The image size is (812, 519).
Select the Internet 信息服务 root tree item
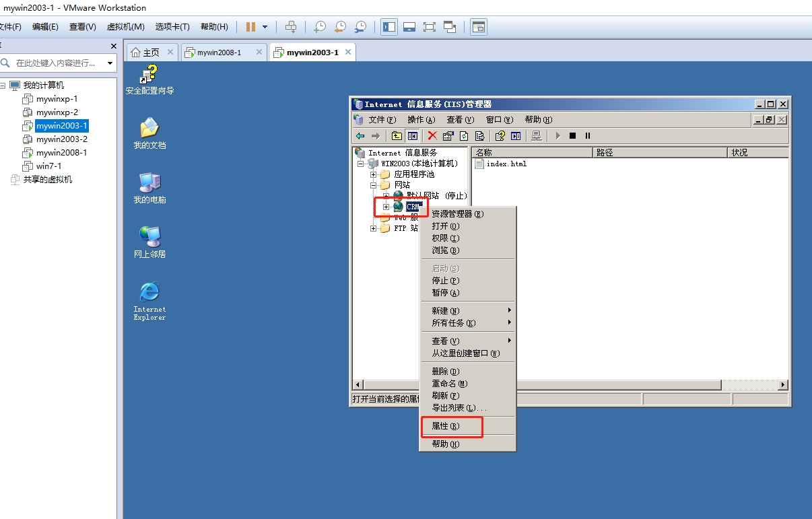tap(403, 153)
